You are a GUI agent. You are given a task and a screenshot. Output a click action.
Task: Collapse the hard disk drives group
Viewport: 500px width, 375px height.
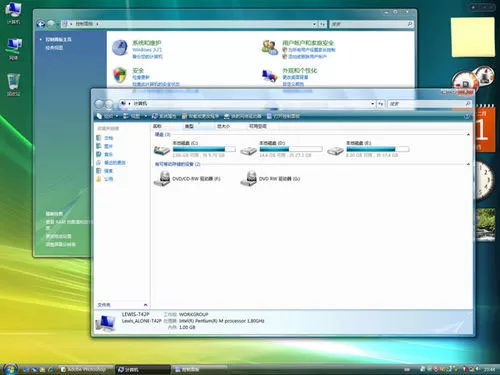(468, 135)
